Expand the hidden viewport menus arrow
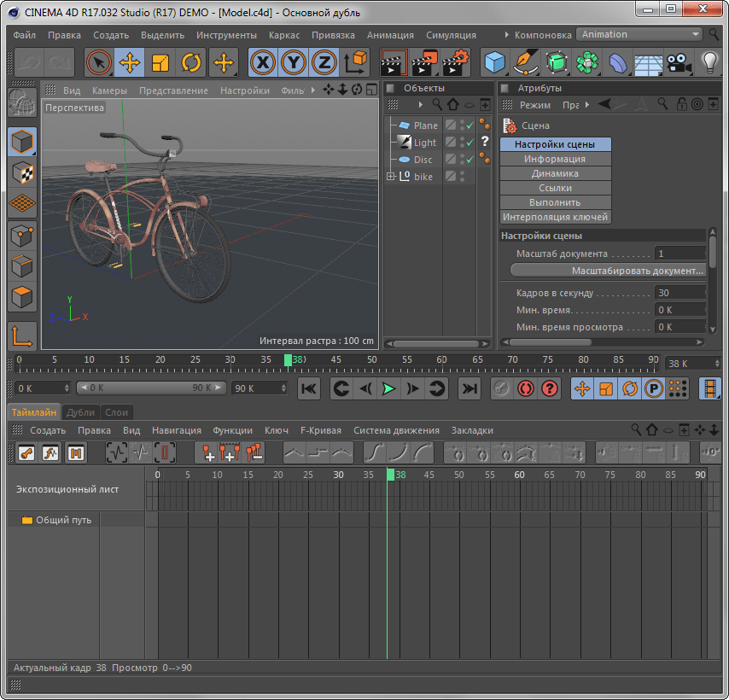The image size is (729, 700). [x=313, y=90]
